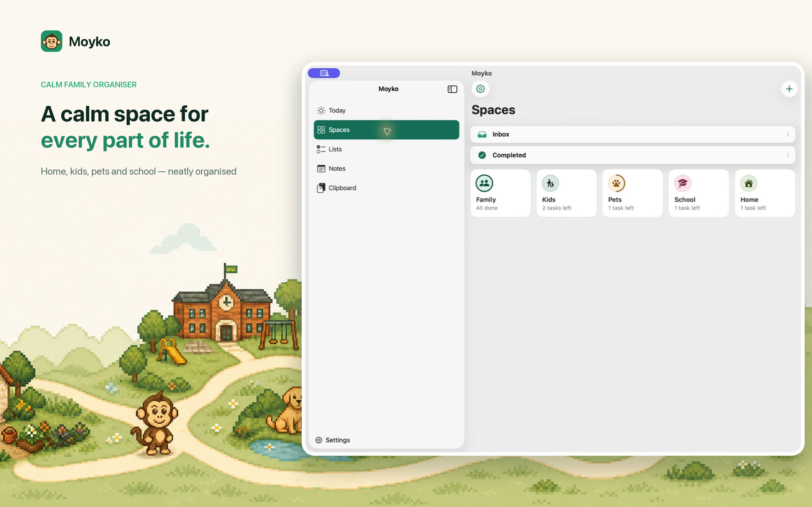
Task: Open the Home house icon
Action: pos(749,183)
